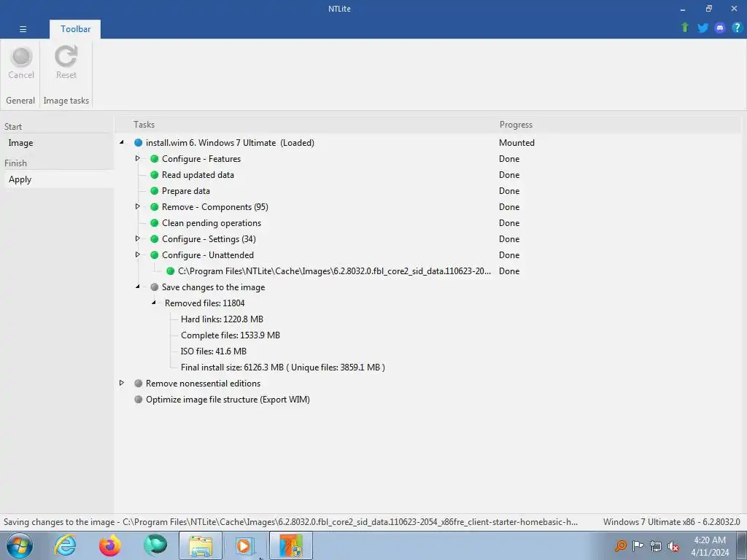The height and width of the screenshot is (560, 747).
Task: Click green dot beside Configure - Settings
Action: pyautogui.click(x=155, y=239)
